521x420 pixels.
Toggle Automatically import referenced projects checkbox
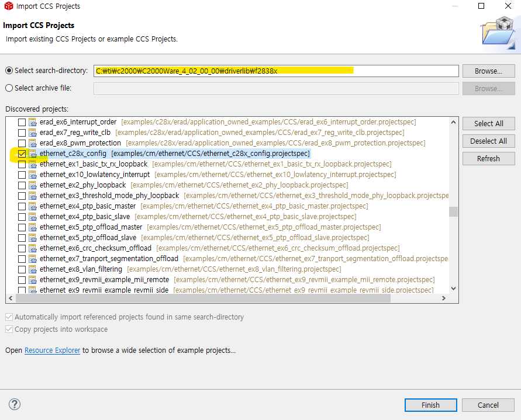pyautogui.click(x=9, y=317)
